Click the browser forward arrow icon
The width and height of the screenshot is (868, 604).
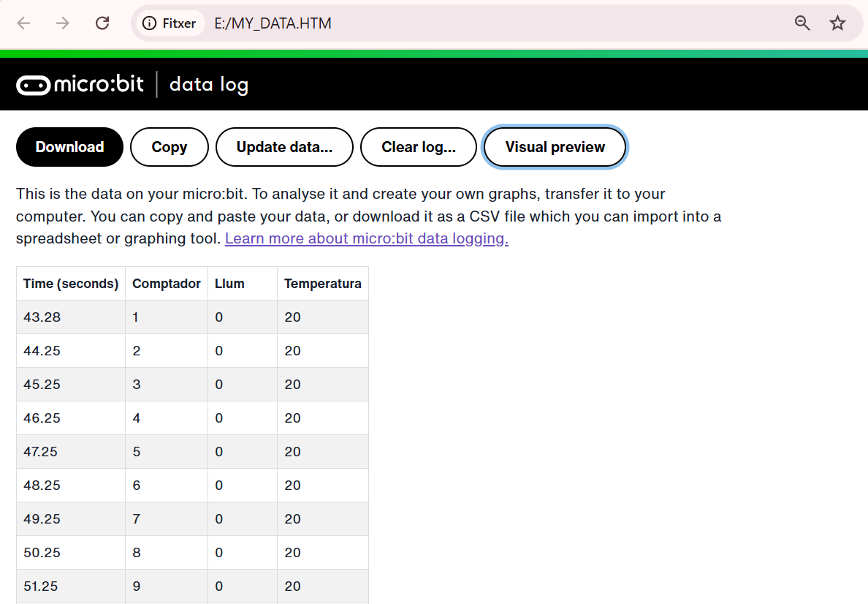coord(64,23)
